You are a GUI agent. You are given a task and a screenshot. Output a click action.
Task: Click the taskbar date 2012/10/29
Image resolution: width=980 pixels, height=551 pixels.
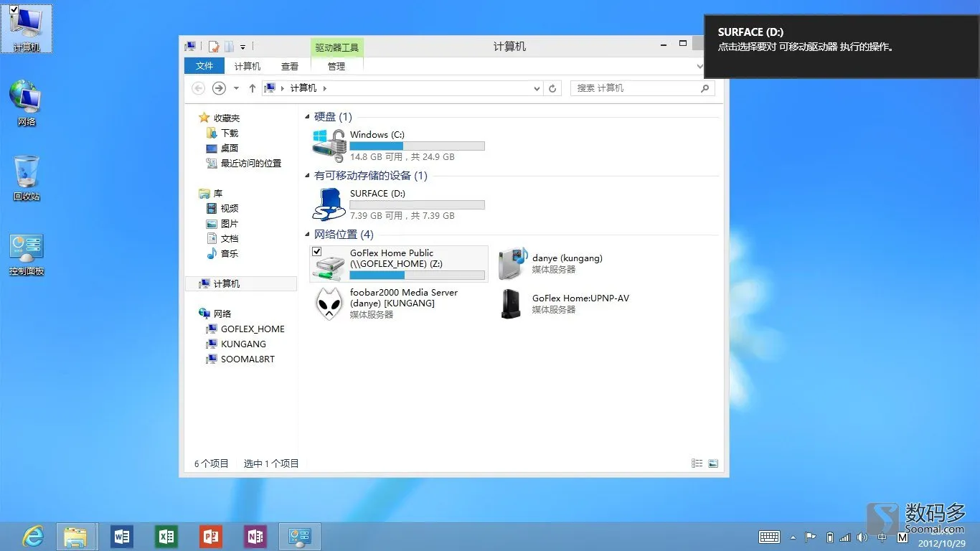(941, 544)
